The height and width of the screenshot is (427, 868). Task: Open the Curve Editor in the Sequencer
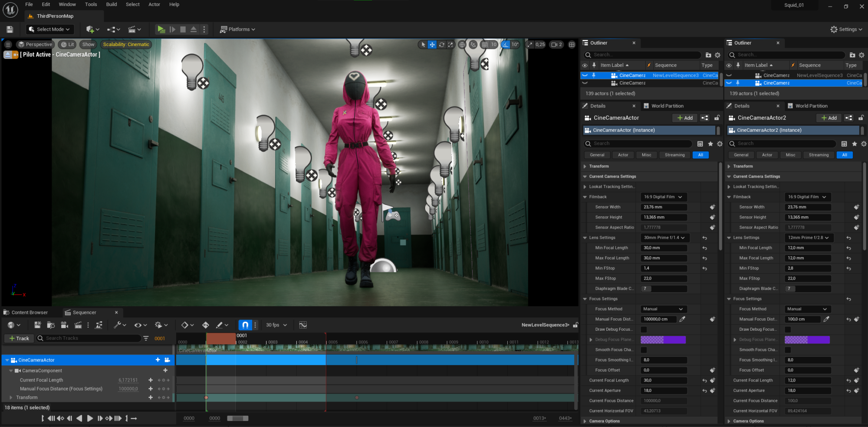[x=302, y=325]
